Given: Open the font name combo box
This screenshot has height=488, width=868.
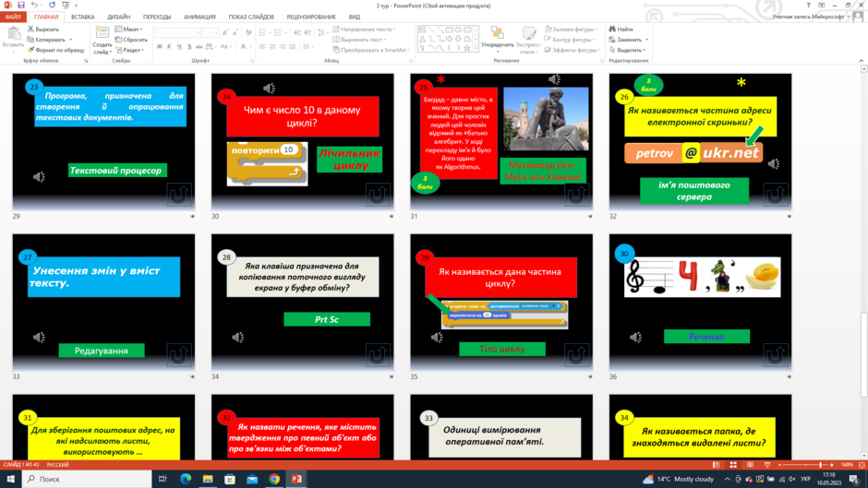Looking at the screenshot, I should 177,33.
